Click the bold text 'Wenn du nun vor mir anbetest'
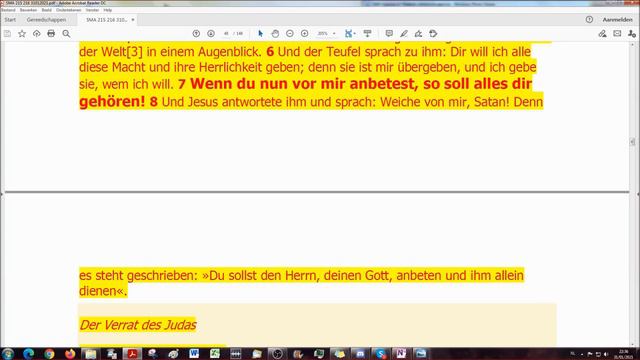This screenshot has width=640, height=360. coord(303,84)
